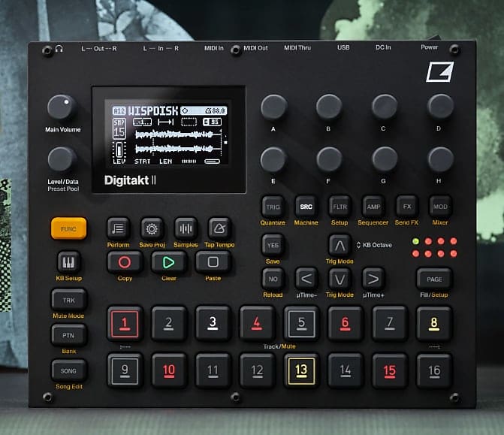Click the WISPDISK pattern name on screen

point(152,111)
